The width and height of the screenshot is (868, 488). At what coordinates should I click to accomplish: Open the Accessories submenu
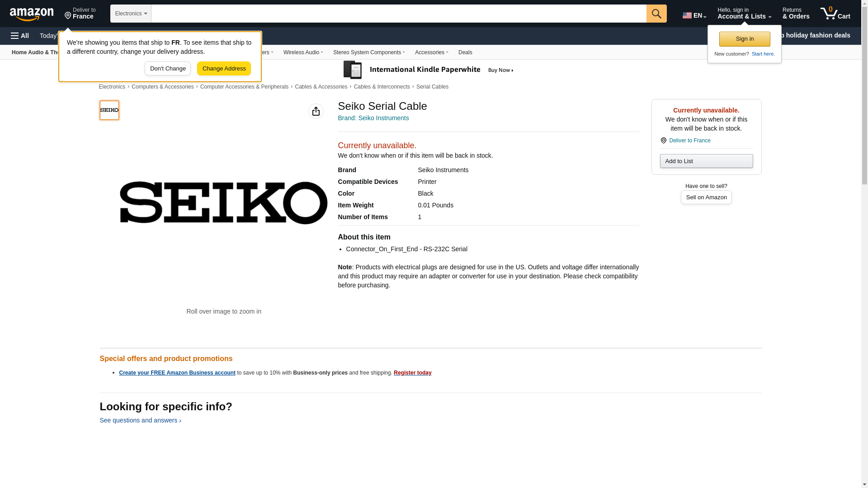431,52
